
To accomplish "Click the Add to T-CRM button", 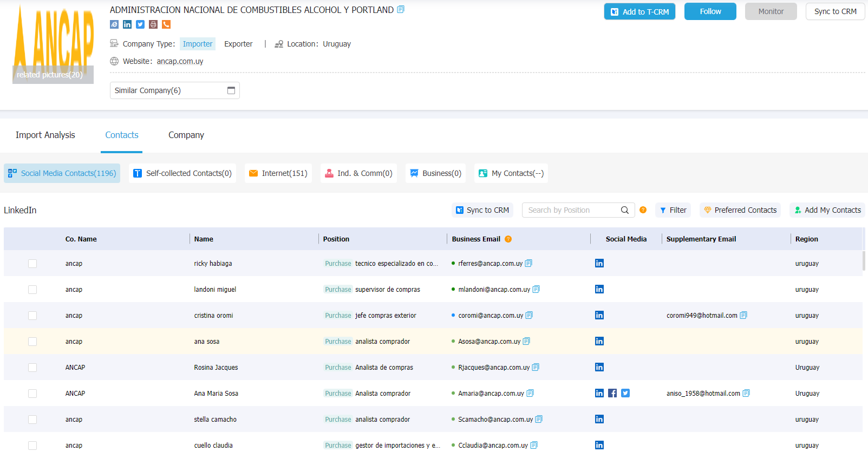I will 639,11.
